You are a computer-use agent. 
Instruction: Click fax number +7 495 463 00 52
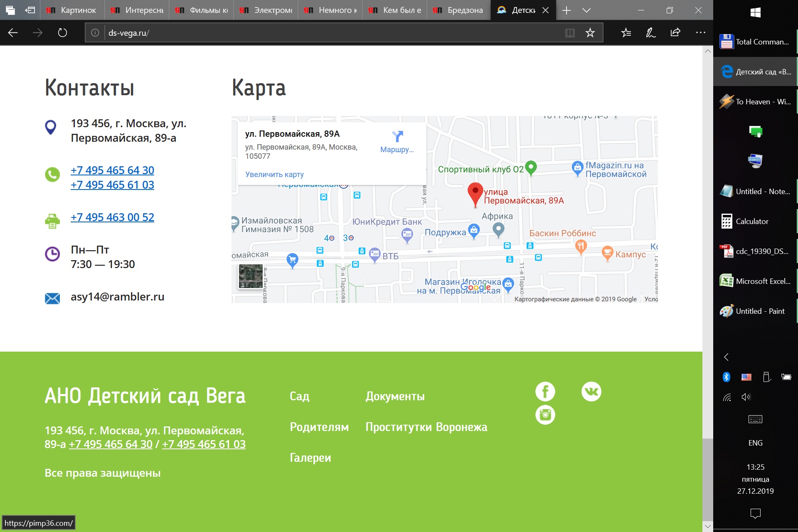pos(112,217)
